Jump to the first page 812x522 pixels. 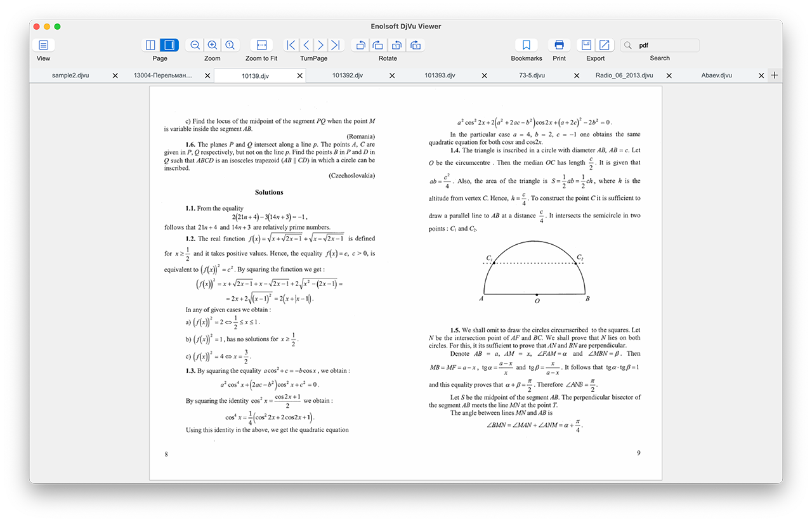[291, 45]
